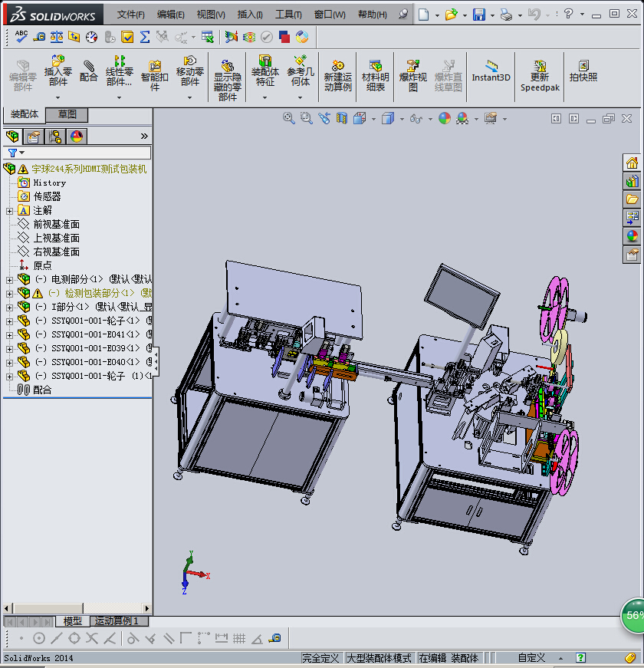Expand the 注解 tree node
Image resolution: width=644 pixels, height=668 pixels.
click(x=9, y=211)
